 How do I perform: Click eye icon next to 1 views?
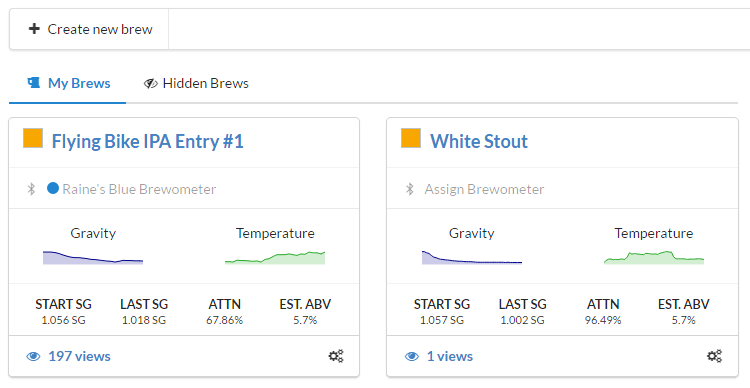[412, 356]
